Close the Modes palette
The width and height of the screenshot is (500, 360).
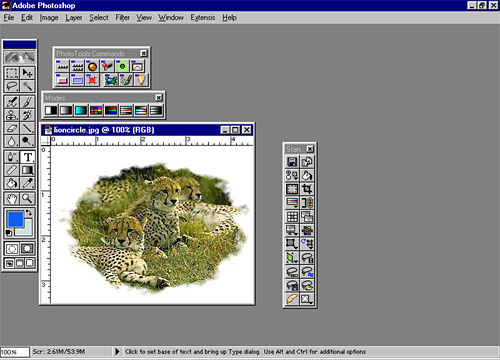(159, 98)
